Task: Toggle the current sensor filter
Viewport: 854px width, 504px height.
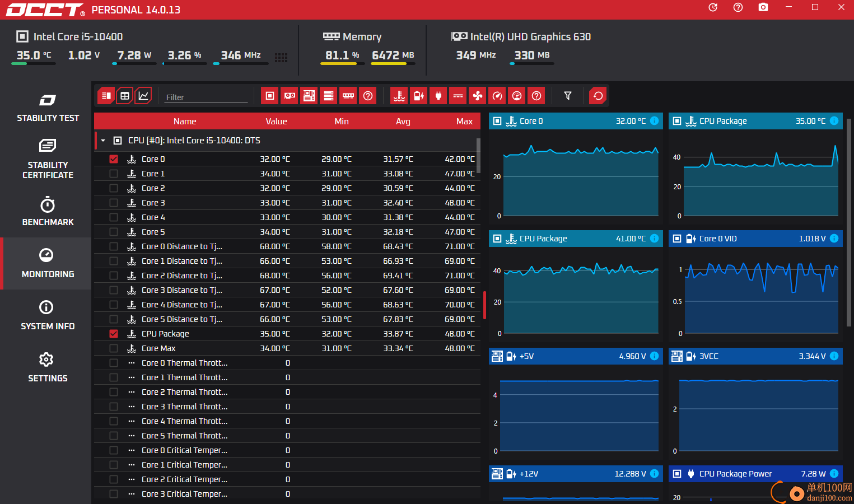Action: click(x=458, y=96)
